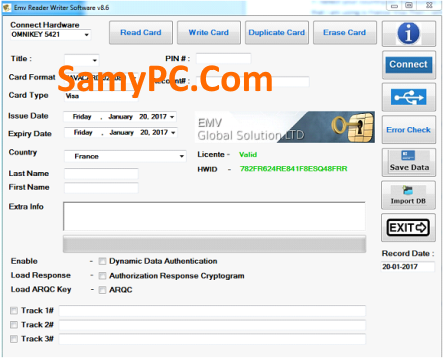Click the USB connection icon button
The height and width of the screenshot is (361, 446).
click(409, 97)
